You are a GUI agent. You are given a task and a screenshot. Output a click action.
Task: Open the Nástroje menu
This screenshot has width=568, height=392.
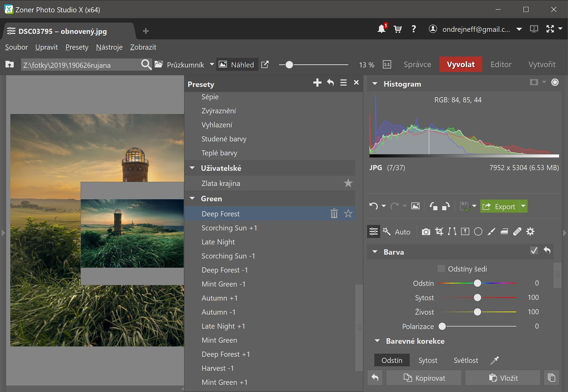[109, 47]
